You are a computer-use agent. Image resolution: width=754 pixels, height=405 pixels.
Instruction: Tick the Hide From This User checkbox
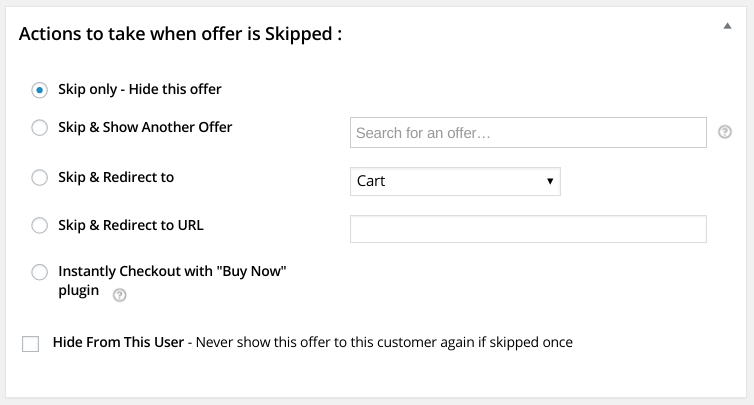click(30, 344)
